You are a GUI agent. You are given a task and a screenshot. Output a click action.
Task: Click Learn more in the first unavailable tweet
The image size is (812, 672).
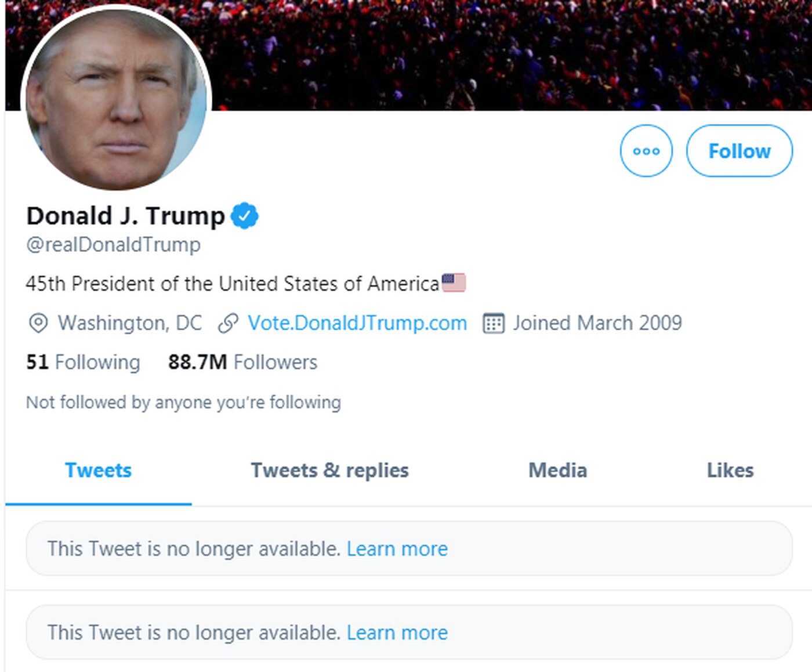click(397, 548)
